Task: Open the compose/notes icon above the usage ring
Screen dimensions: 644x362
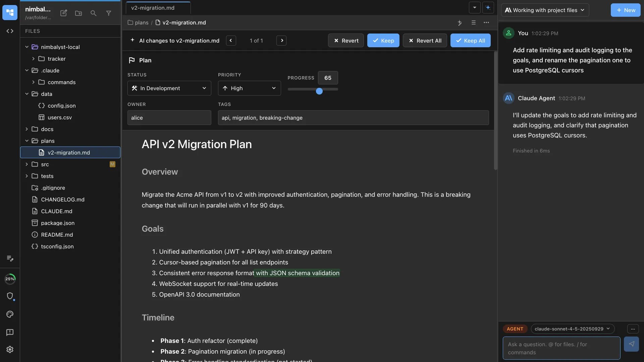Action: tap(10, 258)
